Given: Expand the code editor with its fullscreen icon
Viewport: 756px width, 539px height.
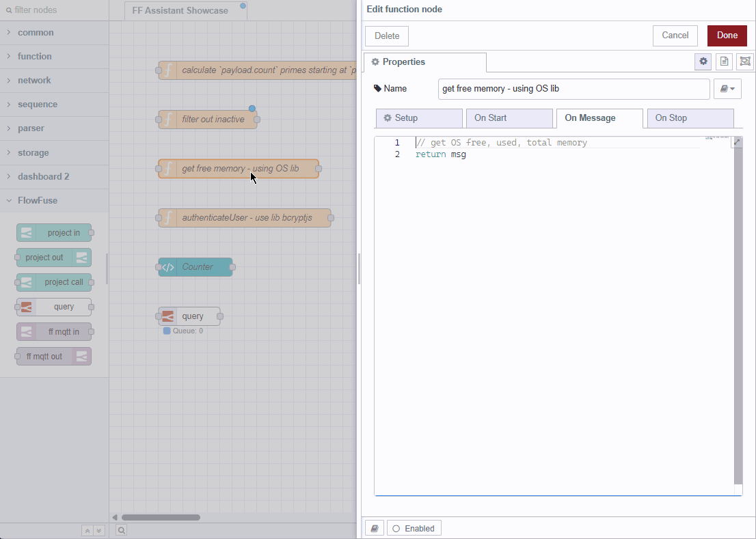Looking at the screenshot, I should 736,141.
